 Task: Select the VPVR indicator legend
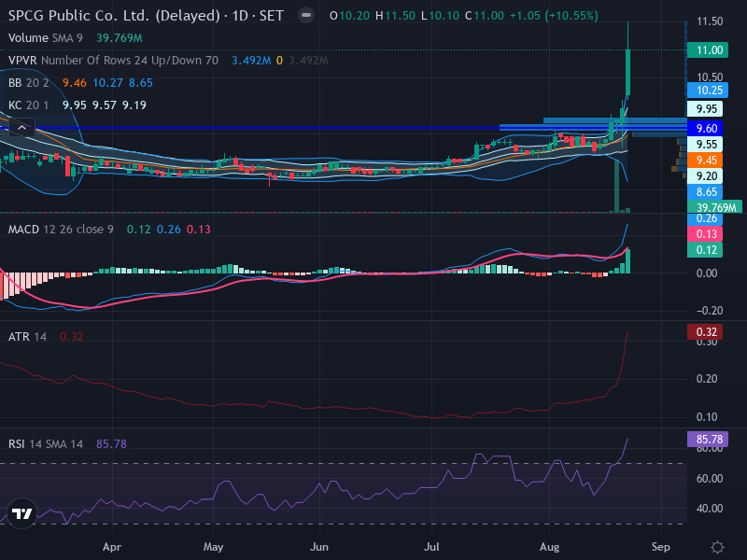pyautogui.click(x=113, y=61)
